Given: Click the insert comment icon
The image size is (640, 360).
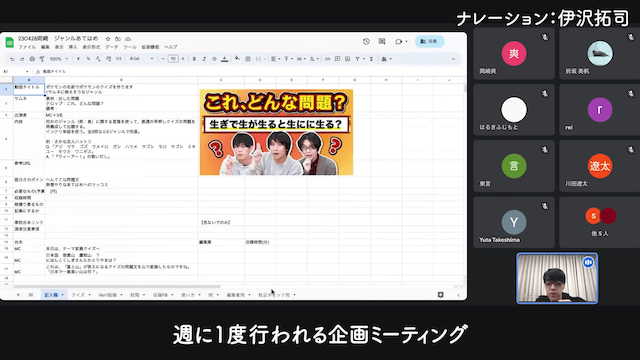Looking at the screenshot, I should point(338,59).
